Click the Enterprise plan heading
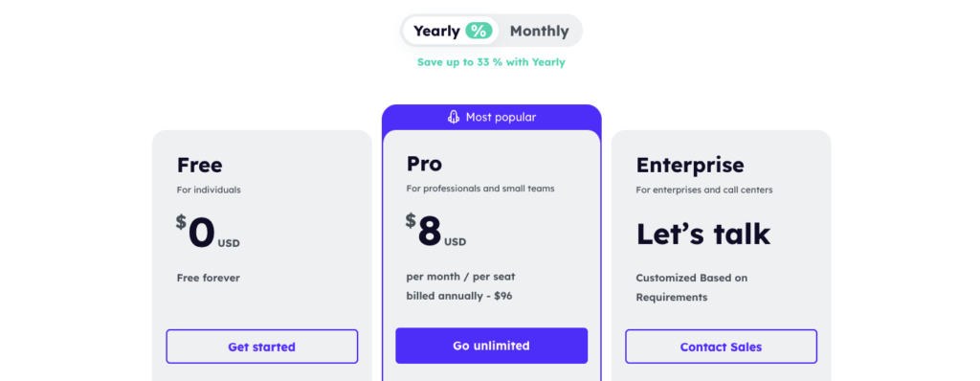The height and width of the screenshot is (381, 980). pyautogui.click(x=690, y=166)
